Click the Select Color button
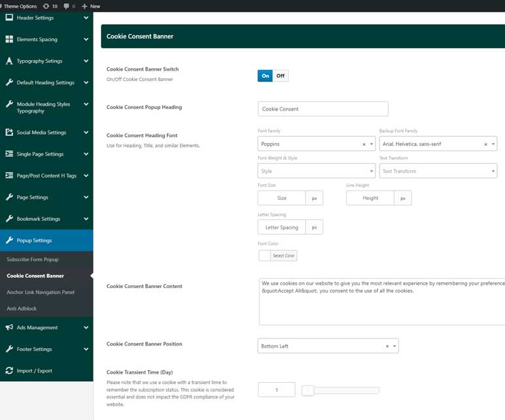This screenshot has height=420, width=505. tap(284, 256)
